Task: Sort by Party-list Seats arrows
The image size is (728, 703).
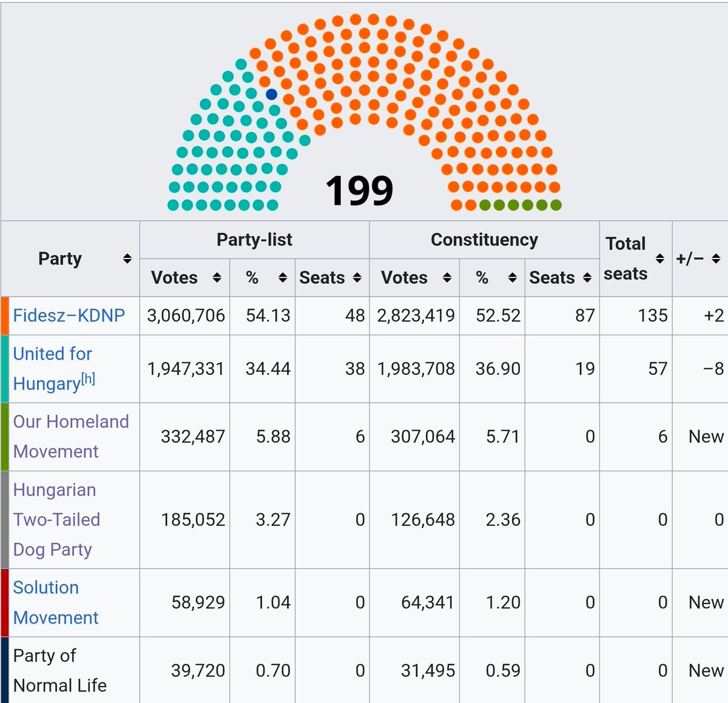Action: tap(357, 278)
